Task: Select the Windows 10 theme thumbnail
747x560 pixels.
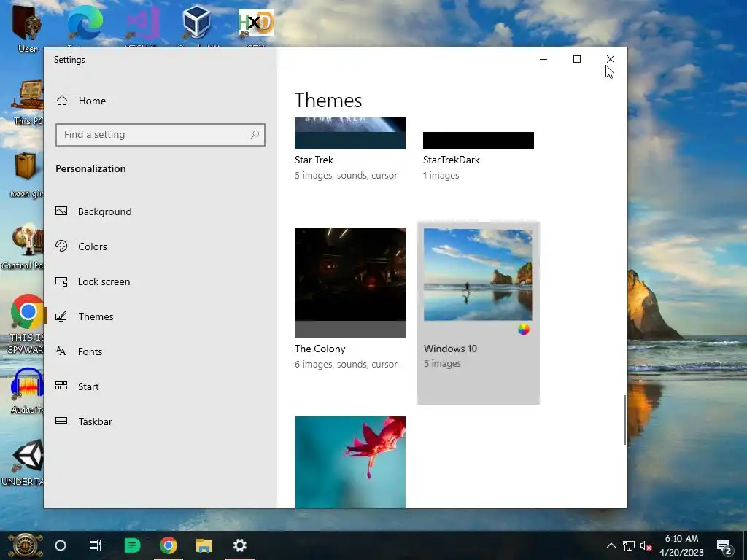Action: tap(478, 275)
